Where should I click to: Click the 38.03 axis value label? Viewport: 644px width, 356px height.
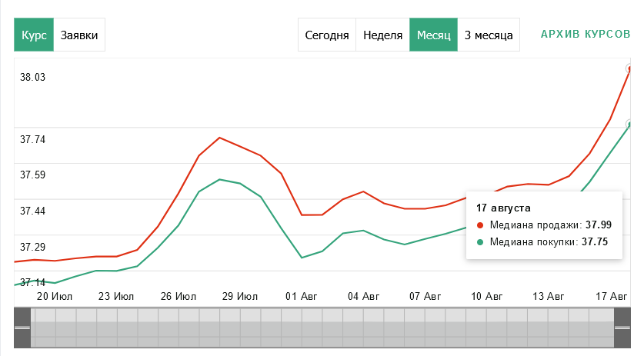pyautogui.click(x=33, y=77)
